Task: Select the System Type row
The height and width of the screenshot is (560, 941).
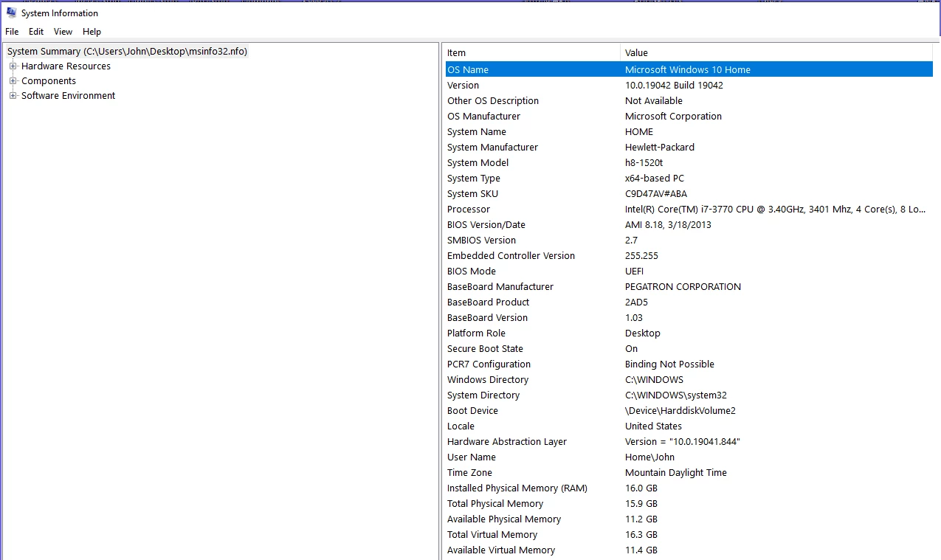Action: [689, 178]
